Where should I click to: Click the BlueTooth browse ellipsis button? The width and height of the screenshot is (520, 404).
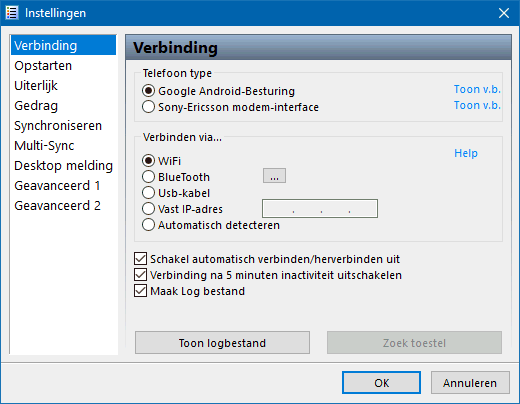coord(274,176)
